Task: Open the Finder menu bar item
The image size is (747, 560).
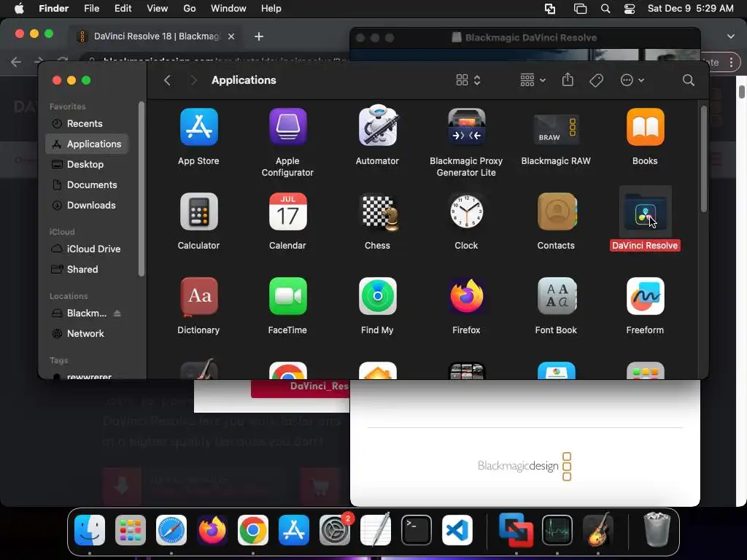Action: coord(53,9)
